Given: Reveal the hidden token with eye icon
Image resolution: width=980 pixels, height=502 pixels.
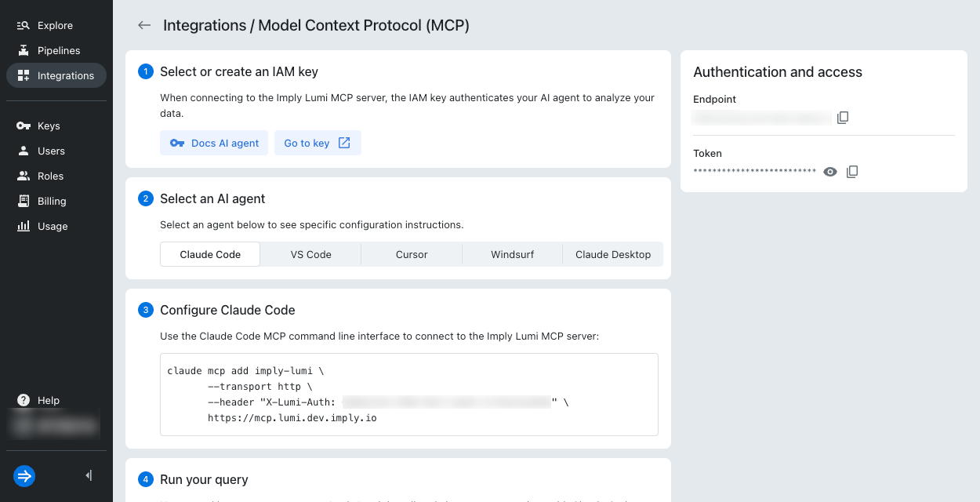Looking at the screenshot, I should (830, 172).
